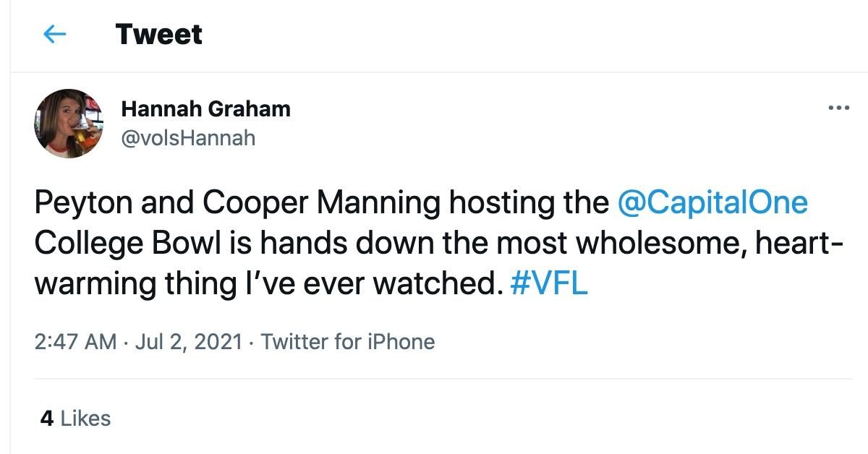
Task: Open the Twitter for iPhone source link
Action: (x=348, y=341)
